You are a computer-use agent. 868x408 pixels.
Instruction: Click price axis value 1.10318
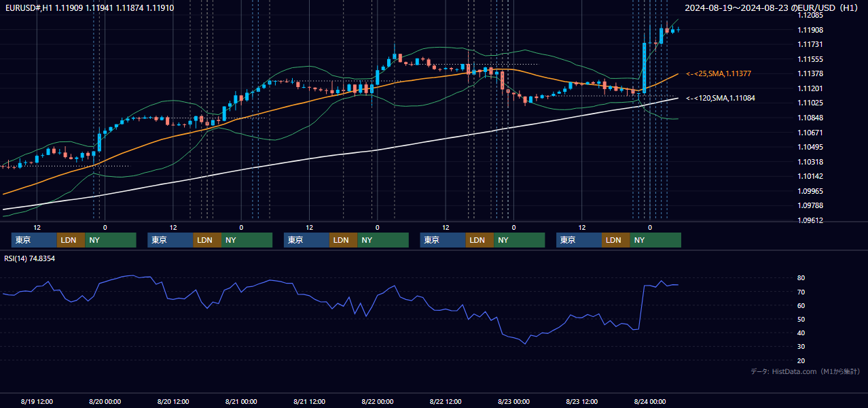coord(810,162)
